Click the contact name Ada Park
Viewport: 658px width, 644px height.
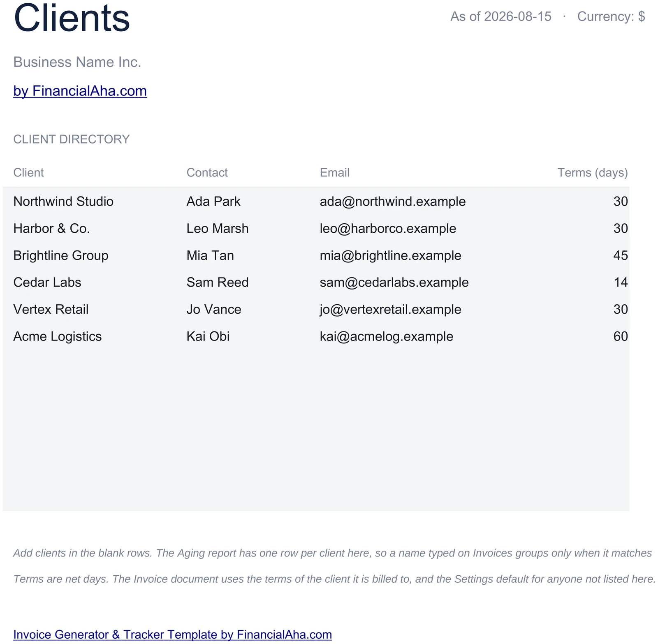tap(213, 202)
